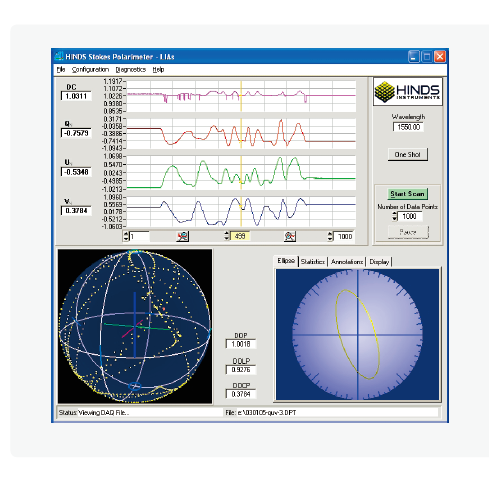Switch to the Annotations tab
490x489 pixels.
point(347,262)
